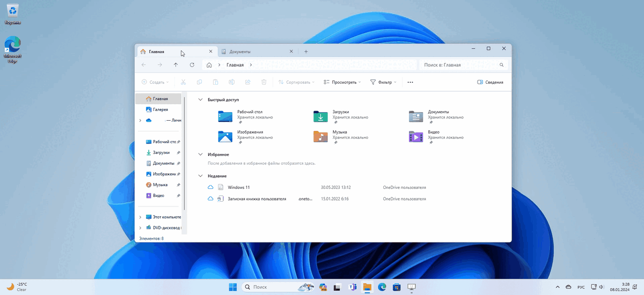This screenshot has height=295, width=644.
Task: Show hidden tray icons chevron
Action: 558,287
